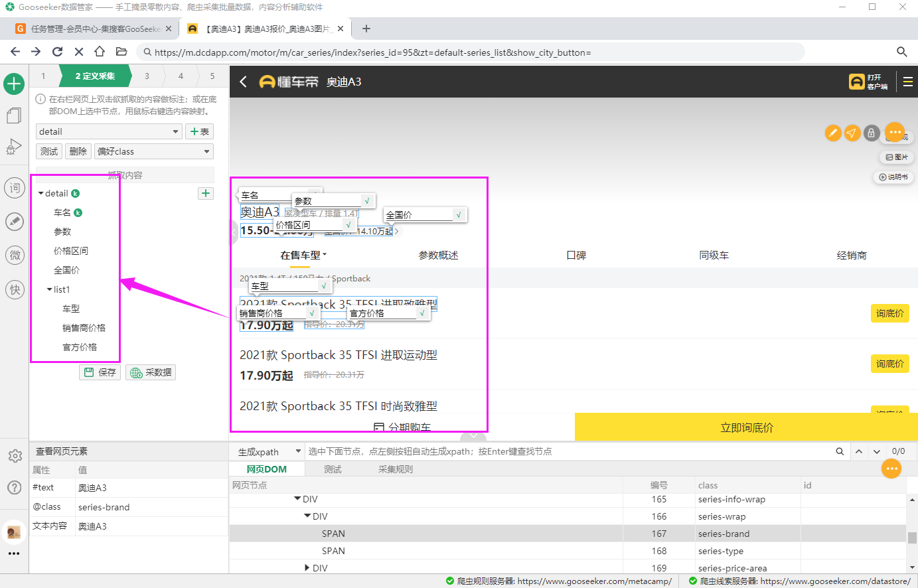Switch to the 测试 tab
This screenshot has height=588, width=918.
tap(333, 469)
